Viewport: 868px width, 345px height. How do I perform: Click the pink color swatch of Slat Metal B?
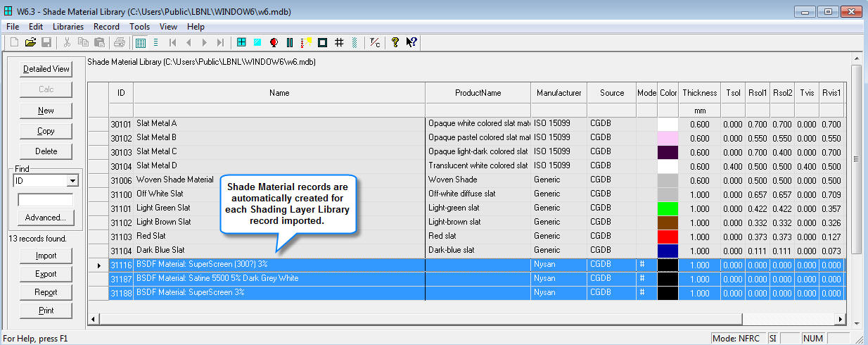(668, 138)
